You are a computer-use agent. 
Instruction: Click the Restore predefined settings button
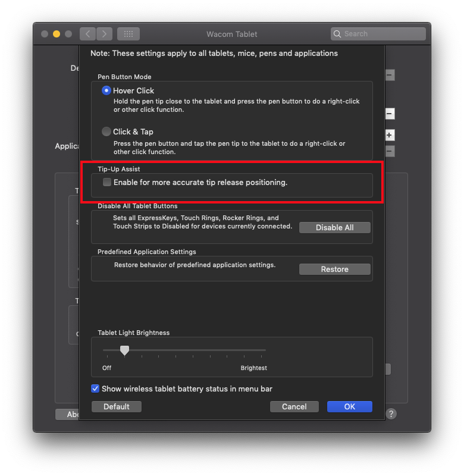[334, 270]
